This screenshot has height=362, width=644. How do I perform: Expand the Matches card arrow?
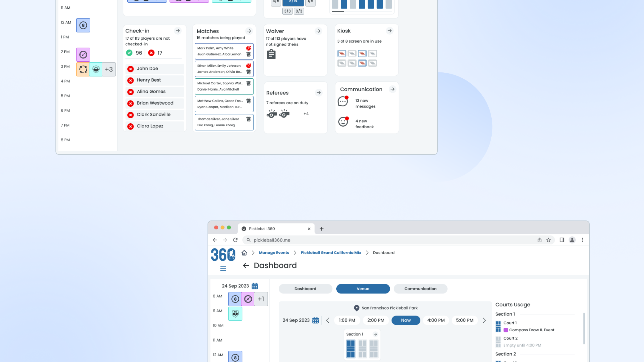(x=249, y=31)
